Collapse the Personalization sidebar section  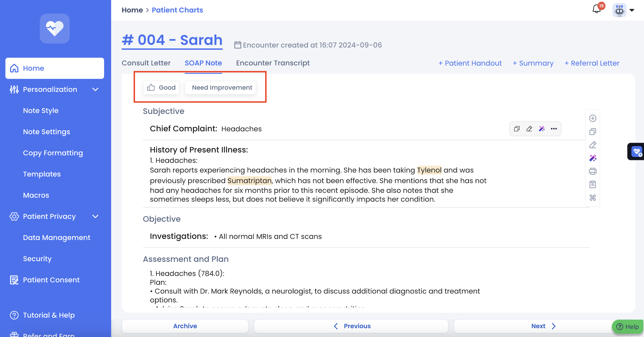(95, 89)
